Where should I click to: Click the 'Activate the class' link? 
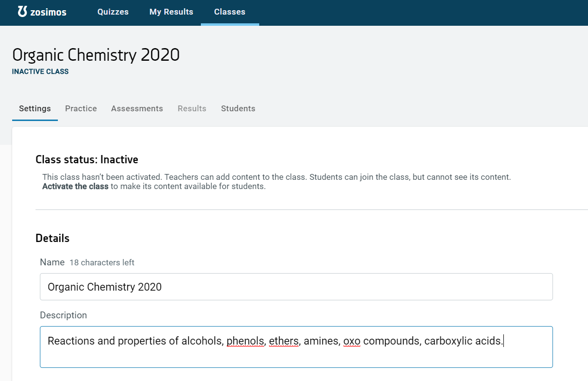pyautogui.click(x=75, y=186)
